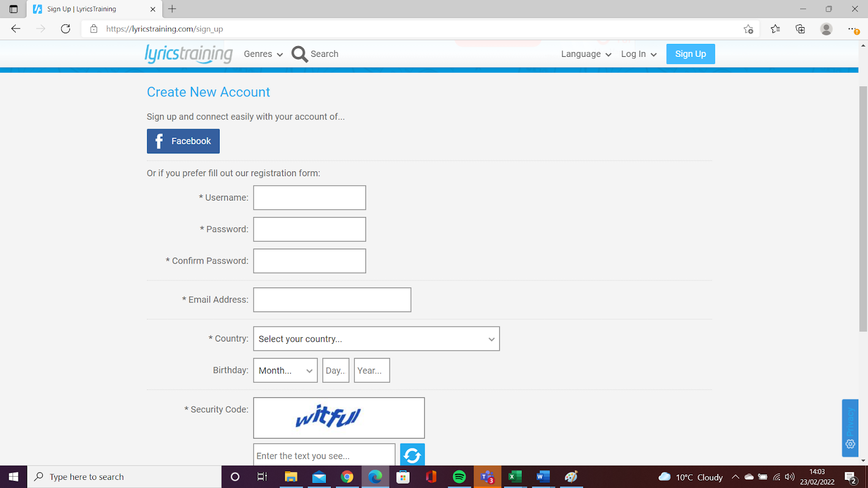Click the birthday Year field

click(372, 370)
